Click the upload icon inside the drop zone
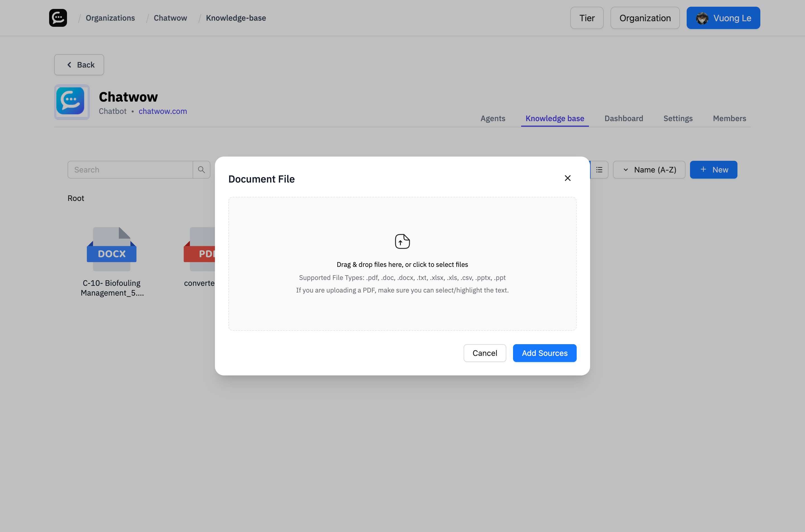This screenshot has height=532, width=805. tap(402, 241)
